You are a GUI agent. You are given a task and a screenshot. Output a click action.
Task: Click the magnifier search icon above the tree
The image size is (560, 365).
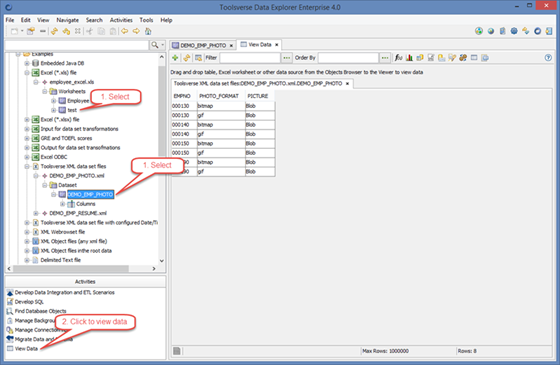(154, 45)
